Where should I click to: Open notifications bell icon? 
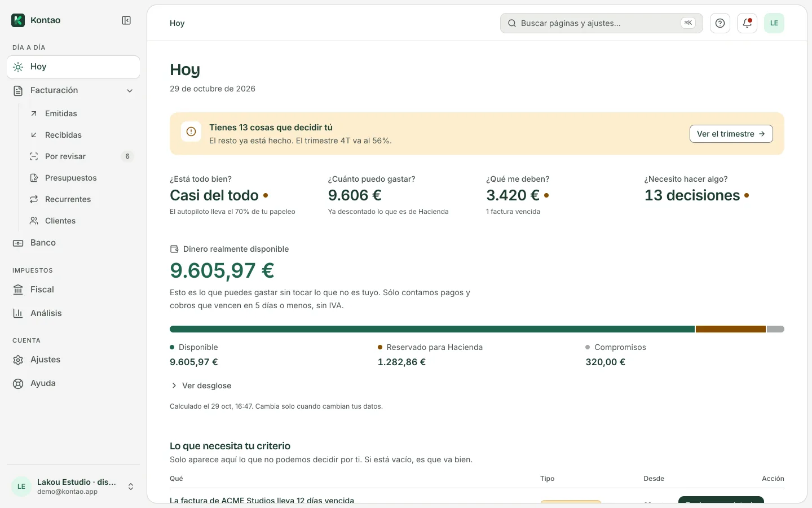pos(747,23)
